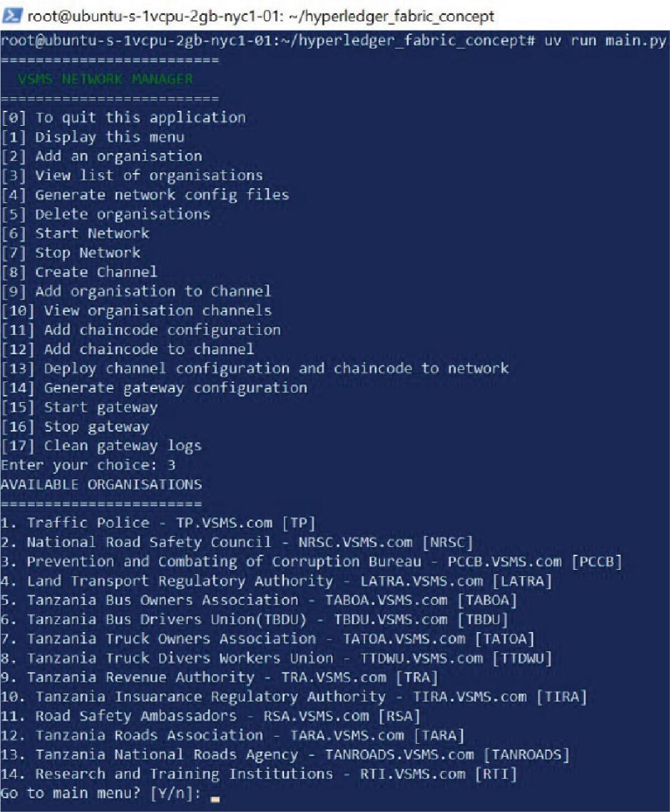Click the green VSMS NETWORK MANAGER heading
The image size is (670, 812).
click(x=105, y=79)
